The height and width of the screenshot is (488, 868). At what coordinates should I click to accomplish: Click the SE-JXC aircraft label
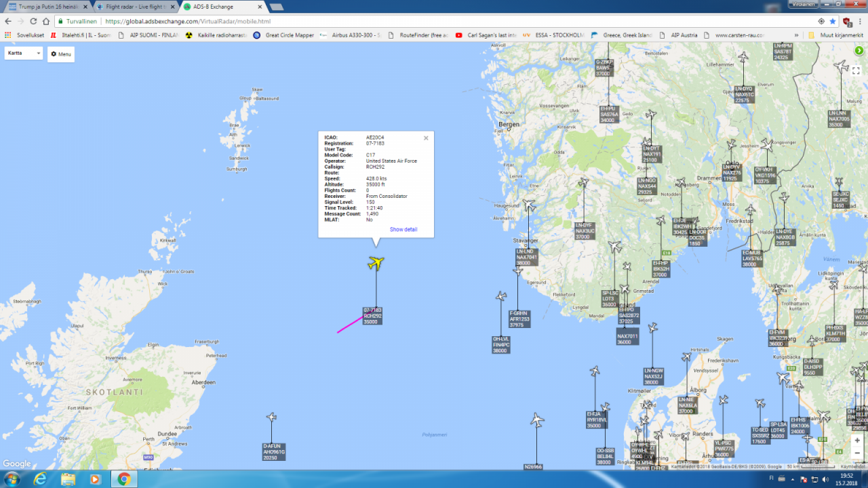click(840, 199)
